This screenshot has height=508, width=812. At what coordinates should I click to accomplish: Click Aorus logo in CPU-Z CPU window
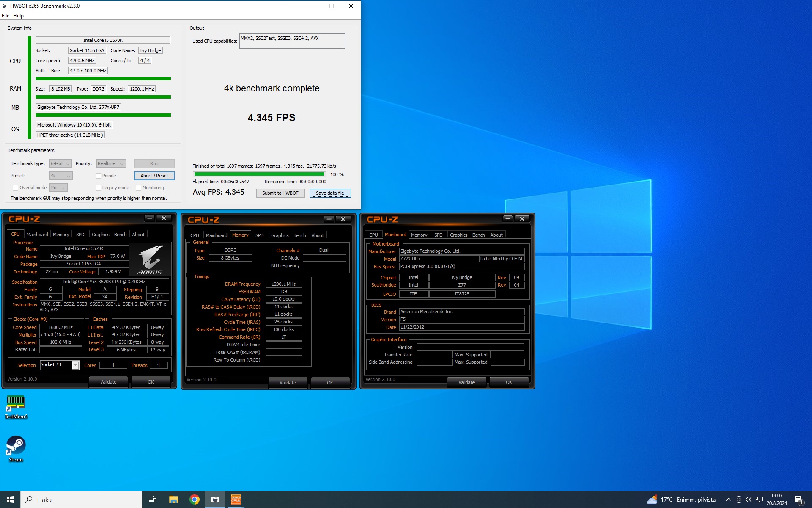click(x=150, y=260)
